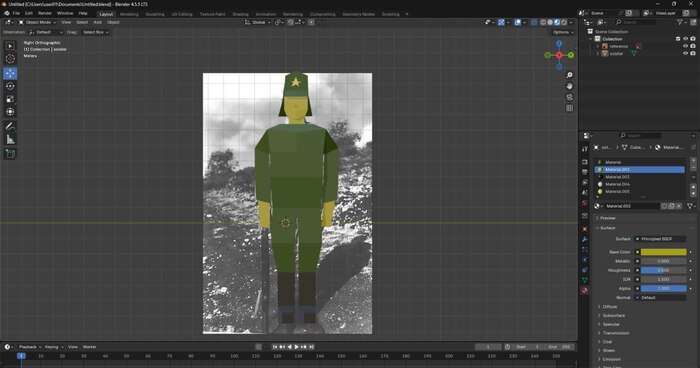Screen dimensions: 700x368
Task: Open the Modifiers wrench properties tab
Action: tap(585, 239)
